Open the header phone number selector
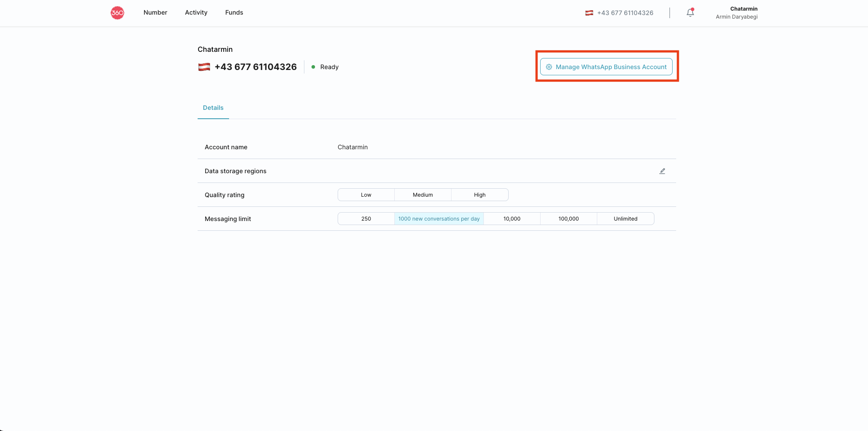This screenshot has height=431, width=868. click(625, 13)
